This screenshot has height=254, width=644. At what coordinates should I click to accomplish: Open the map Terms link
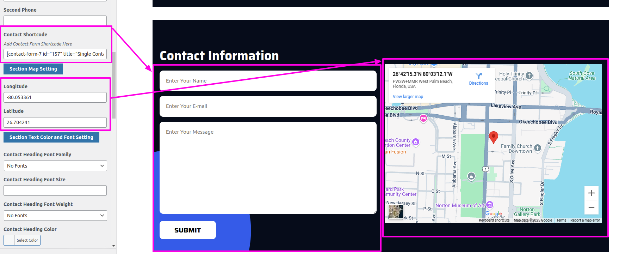(x=561, y=220)
